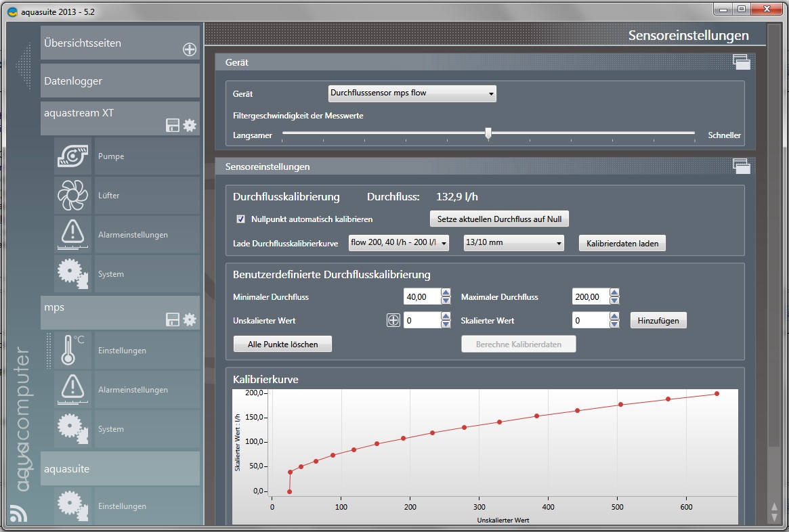Click the crosshair icon beside Unskalierter Wert
The image size is (789, 532).
393,321
